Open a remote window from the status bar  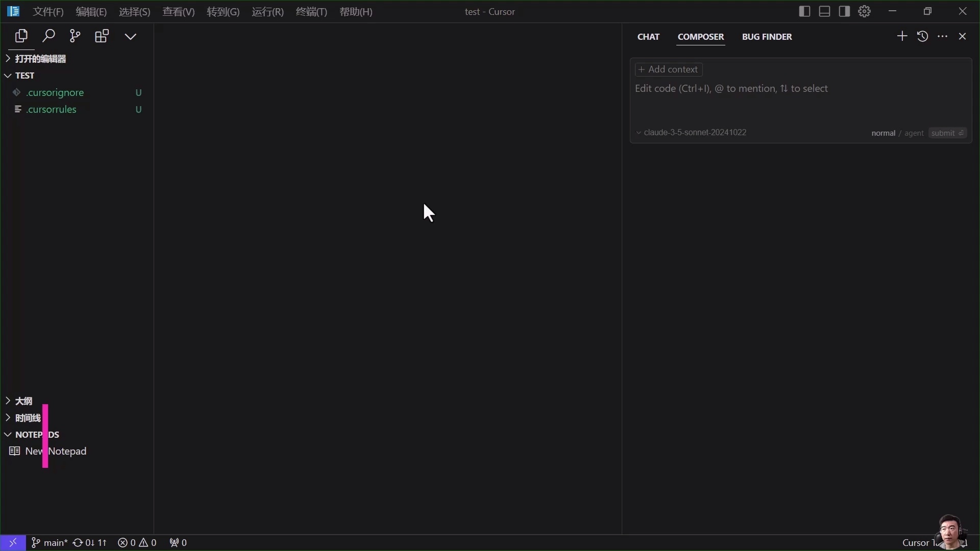coord(13,542)
